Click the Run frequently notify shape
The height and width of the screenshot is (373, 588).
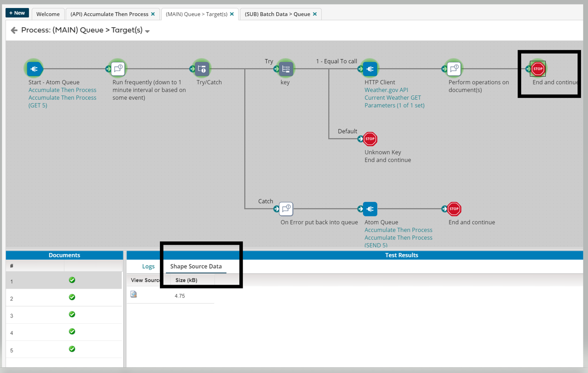118,69
